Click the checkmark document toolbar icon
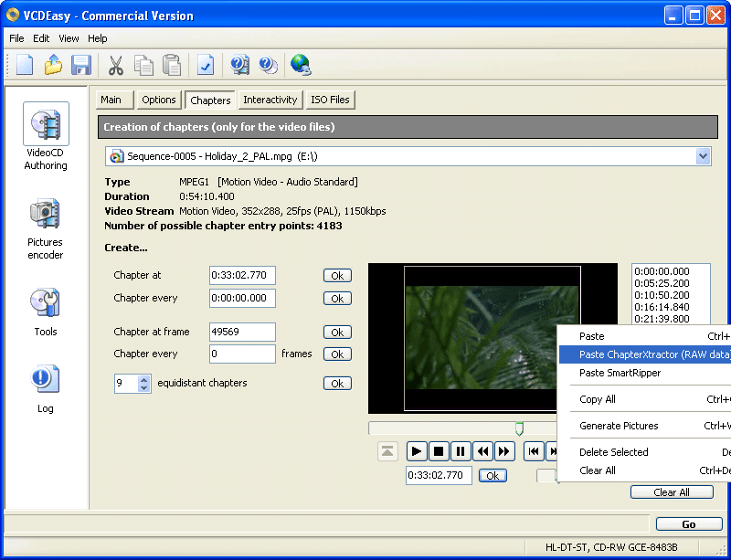The width and height of the screenshot is (731, 560). [x=205, y=64]
